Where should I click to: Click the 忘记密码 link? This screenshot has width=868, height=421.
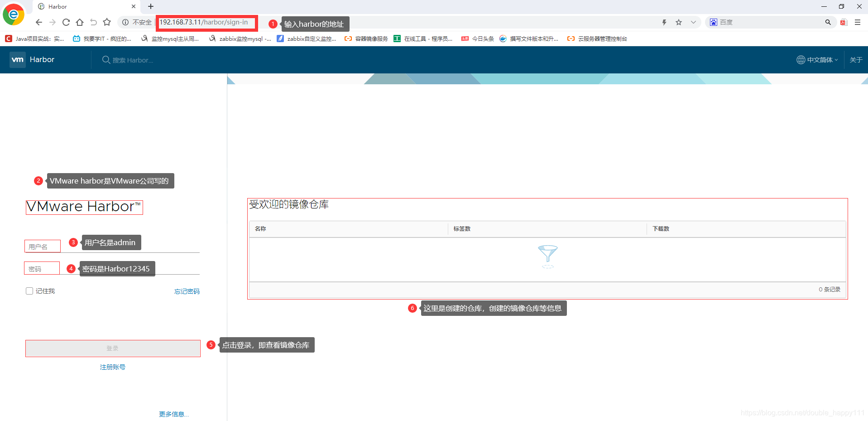click(x=187, y=291)
